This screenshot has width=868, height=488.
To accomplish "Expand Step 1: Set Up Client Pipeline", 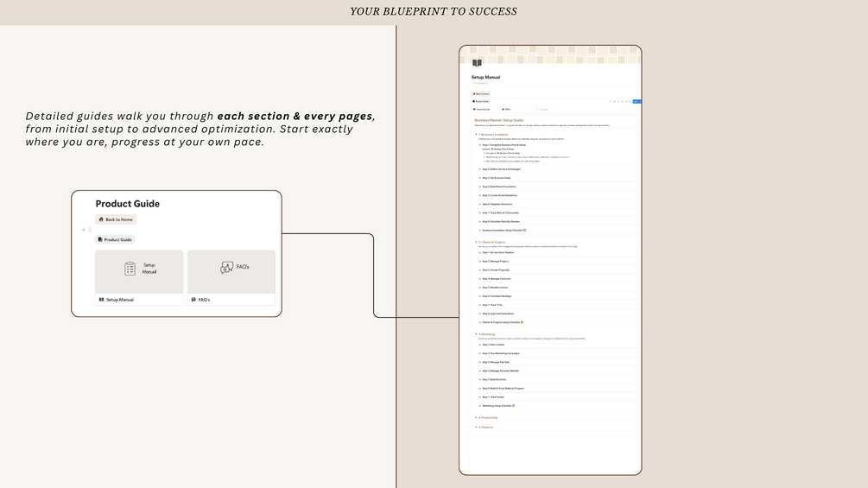I will tap(480, 253).
